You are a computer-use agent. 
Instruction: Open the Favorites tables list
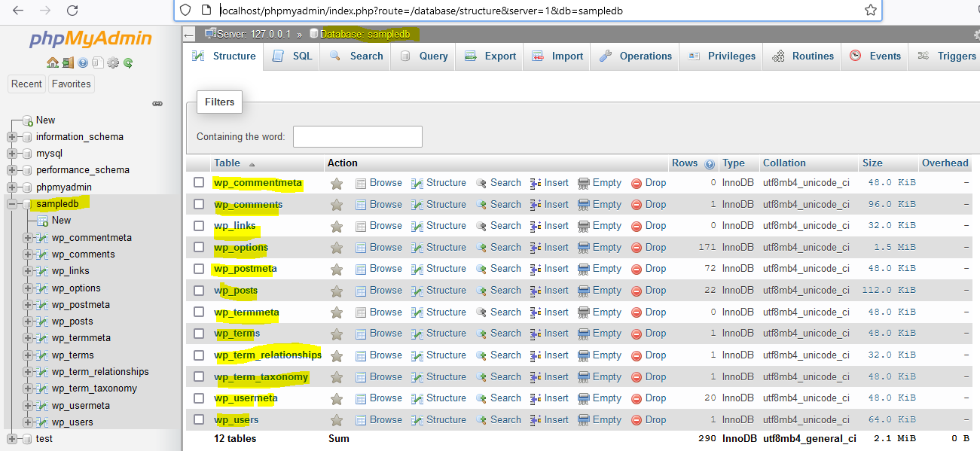click(72, 84)
